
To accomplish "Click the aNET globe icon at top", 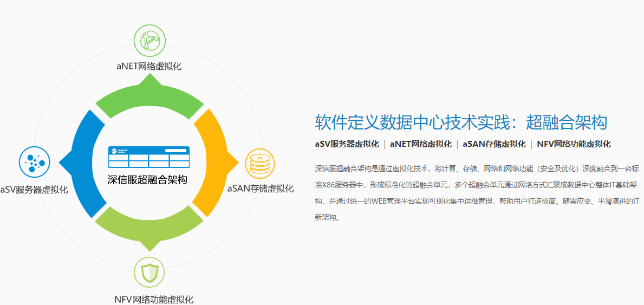I will pos(149,41).
